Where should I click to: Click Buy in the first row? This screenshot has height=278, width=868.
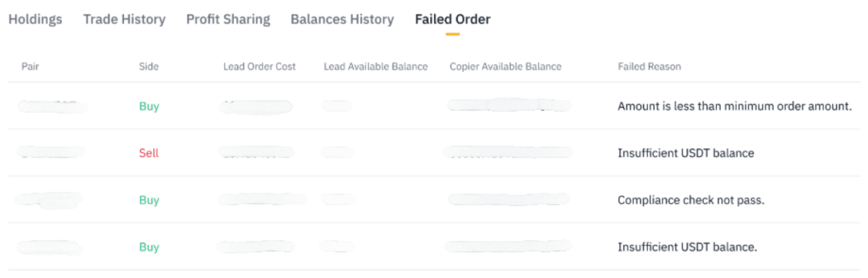(149, 106)
